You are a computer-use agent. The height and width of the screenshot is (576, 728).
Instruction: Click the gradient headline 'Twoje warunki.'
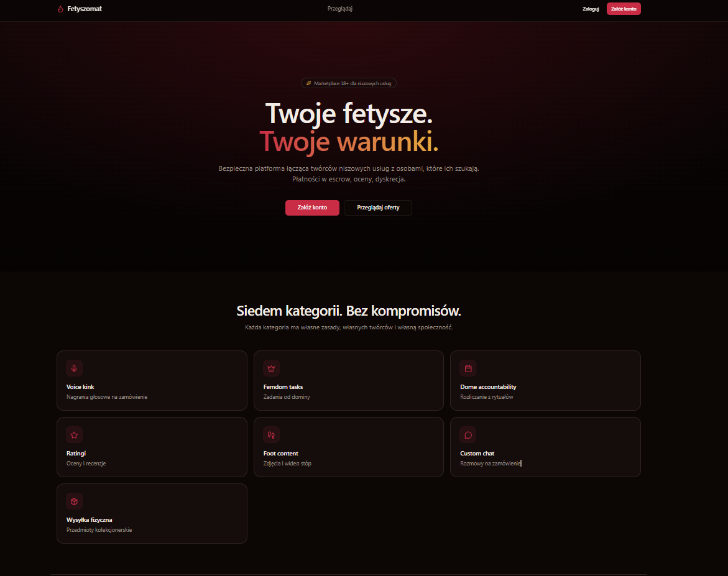point(349,142)
